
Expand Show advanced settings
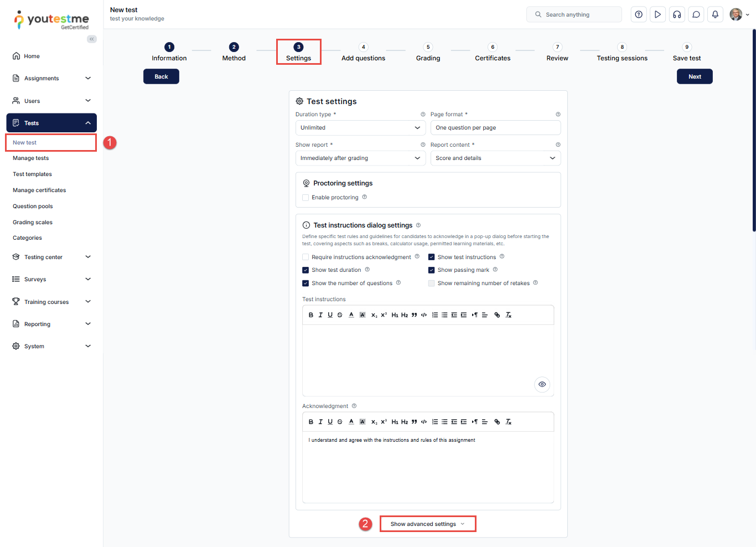click(x=427, y=524)
